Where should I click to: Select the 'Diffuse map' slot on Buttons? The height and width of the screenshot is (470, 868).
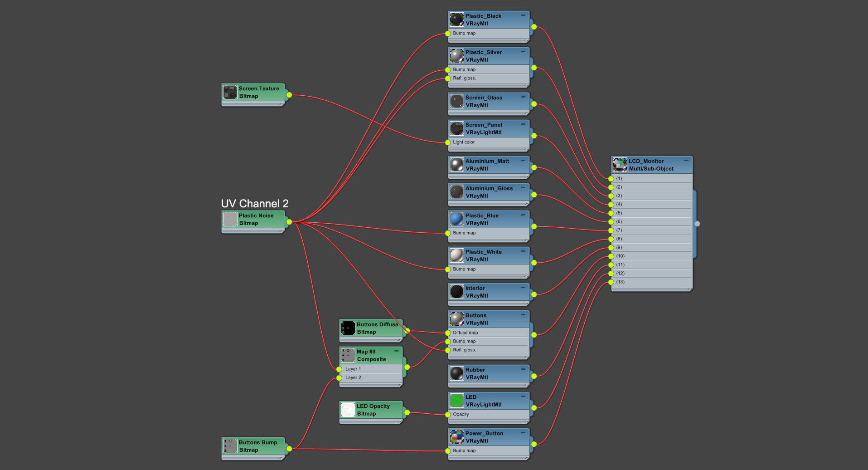(489, 333)
